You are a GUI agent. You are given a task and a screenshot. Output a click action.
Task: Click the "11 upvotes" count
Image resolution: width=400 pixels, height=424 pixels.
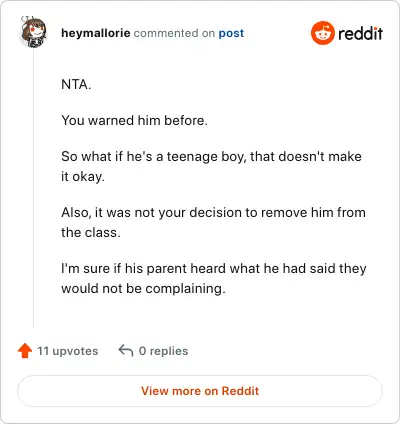tap(67, 351)
